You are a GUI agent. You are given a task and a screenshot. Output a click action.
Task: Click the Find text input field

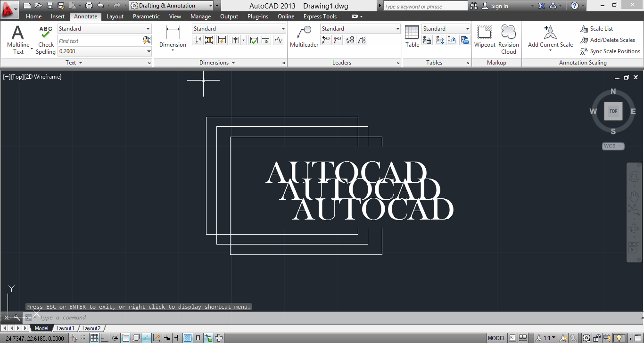pos(100,41)
